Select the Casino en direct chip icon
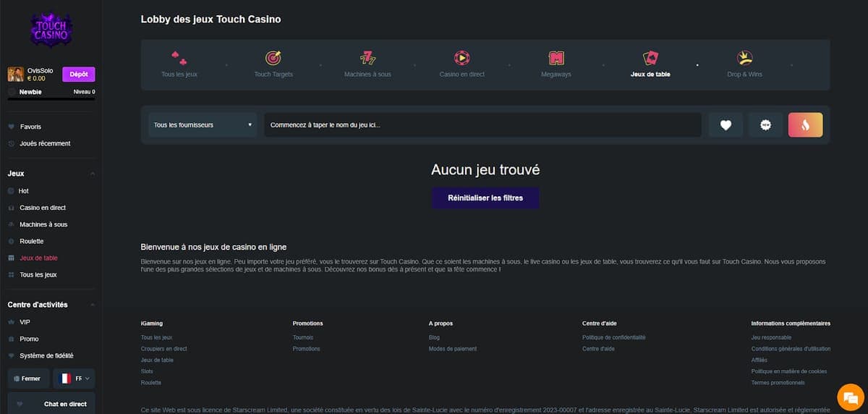Image resolution: width=868 pixels, height=414 pixels. (x=462, y=57)
